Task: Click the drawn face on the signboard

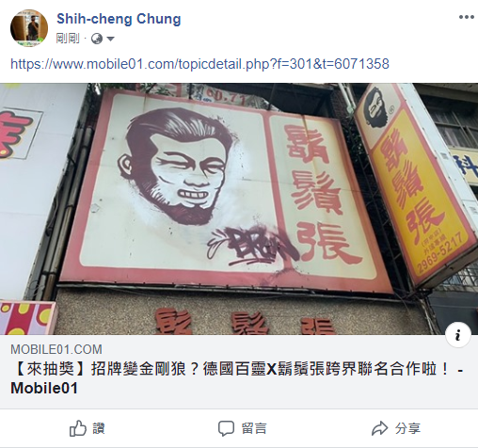Action: click(x=179, y=167)
